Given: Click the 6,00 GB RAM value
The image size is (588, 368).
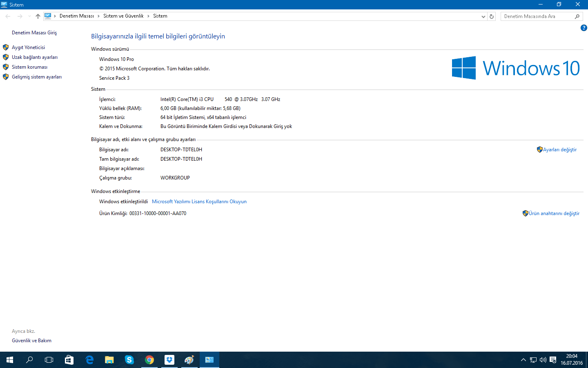Looking at the screenshot, I should coord(200,108).
